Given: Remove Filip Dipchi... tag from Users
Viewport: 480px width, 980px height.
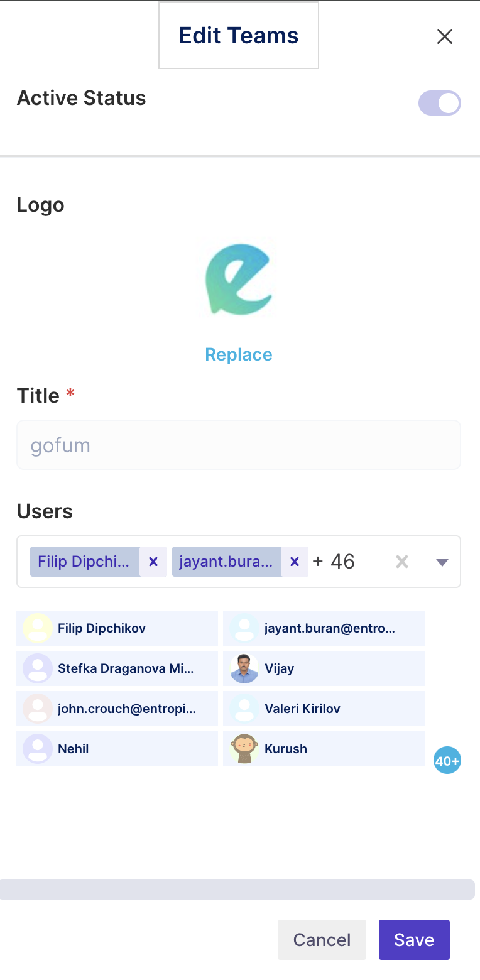Looking at the screenshot, I should click(x=153, y=562).
